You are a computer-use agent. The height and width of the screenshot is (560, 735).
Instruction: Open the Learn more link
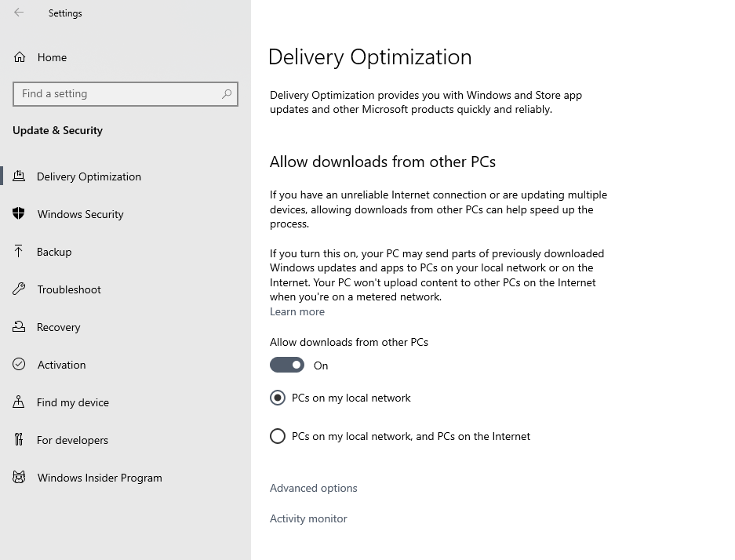(x=297, y=311)
